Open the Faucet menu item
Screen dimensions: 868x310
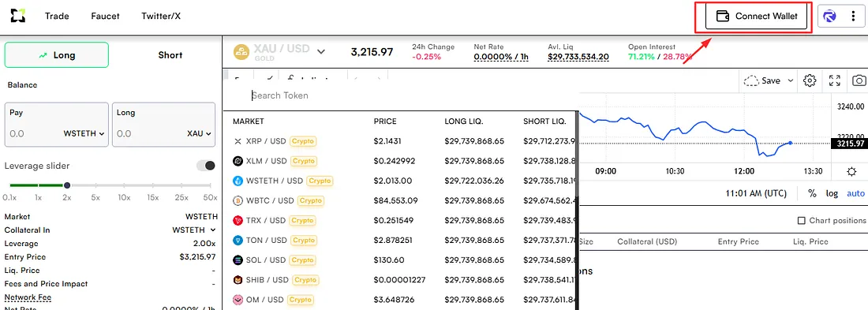(x=105, y=16)
